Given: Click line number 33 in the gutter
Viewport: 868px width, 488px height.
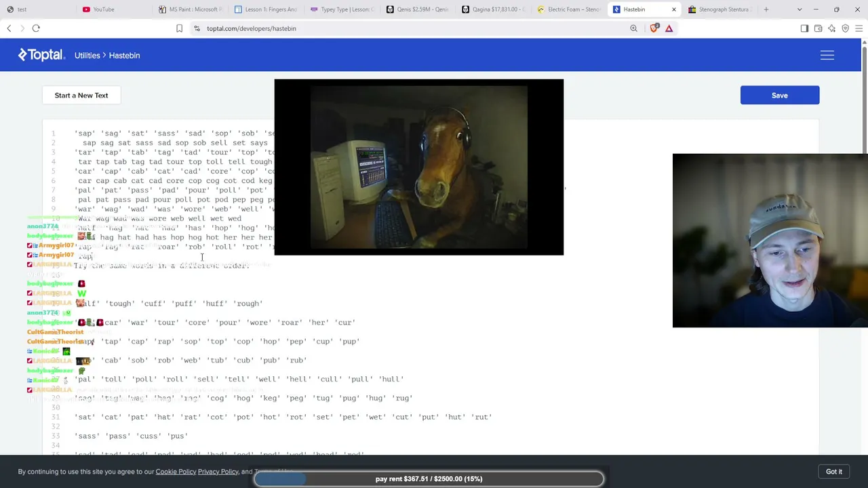Looking at the screenshot, I should 56,436.
